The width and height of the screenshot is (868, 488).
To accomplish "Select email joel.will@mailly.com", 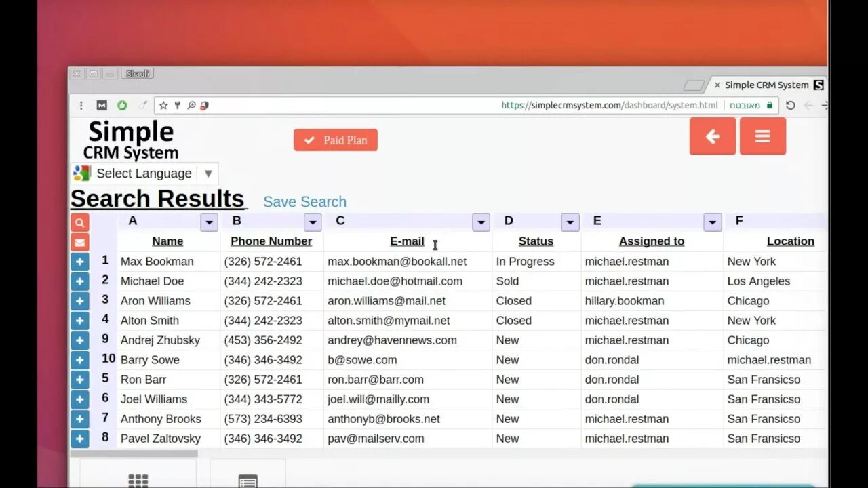I will [378, 399].
